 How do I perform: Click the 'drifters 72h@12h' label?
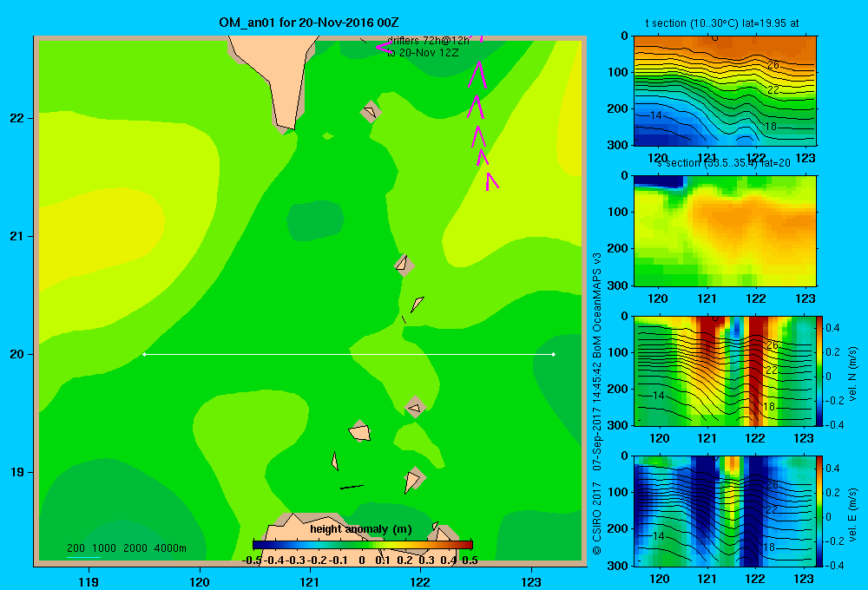[x=428, y=41]
